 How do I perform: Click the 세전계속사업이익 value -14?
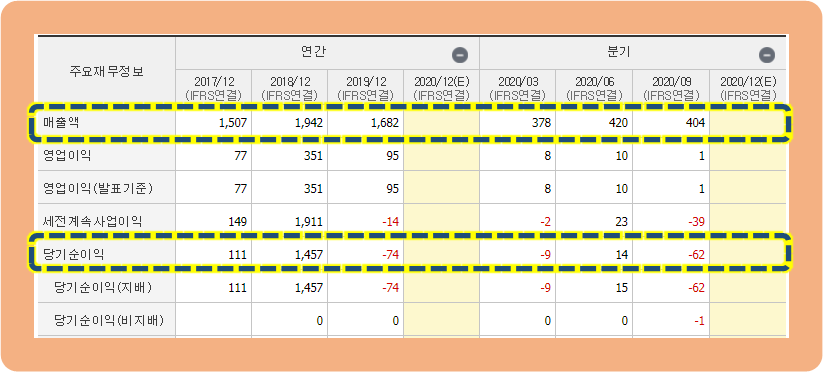coord(391,221)
